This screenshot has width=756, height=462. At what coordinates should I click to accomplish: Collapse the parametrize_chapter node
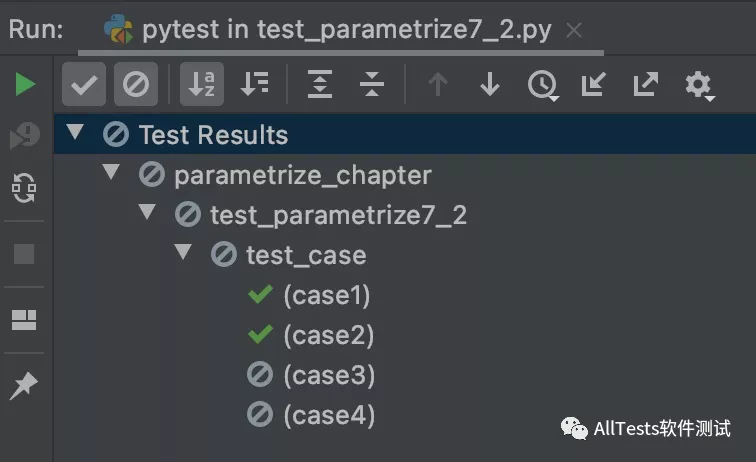(x=111, y=173)
